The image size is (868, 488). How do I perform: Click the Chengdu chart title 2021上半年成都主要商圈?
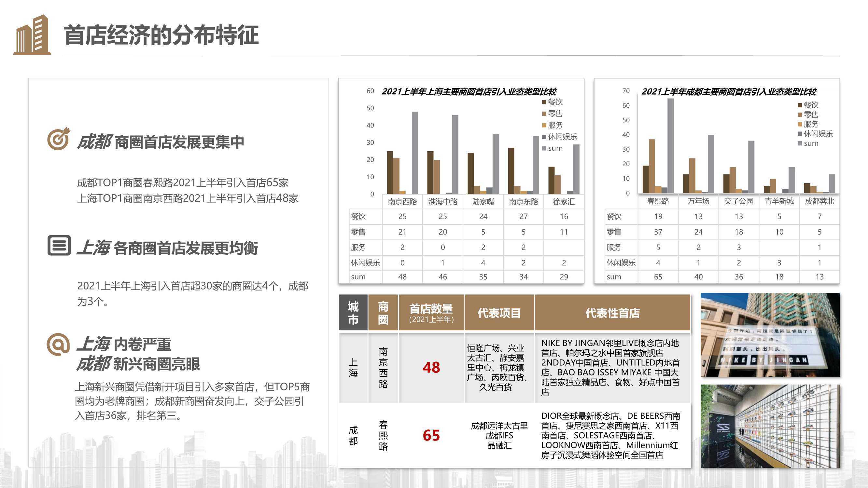[729, 92]
